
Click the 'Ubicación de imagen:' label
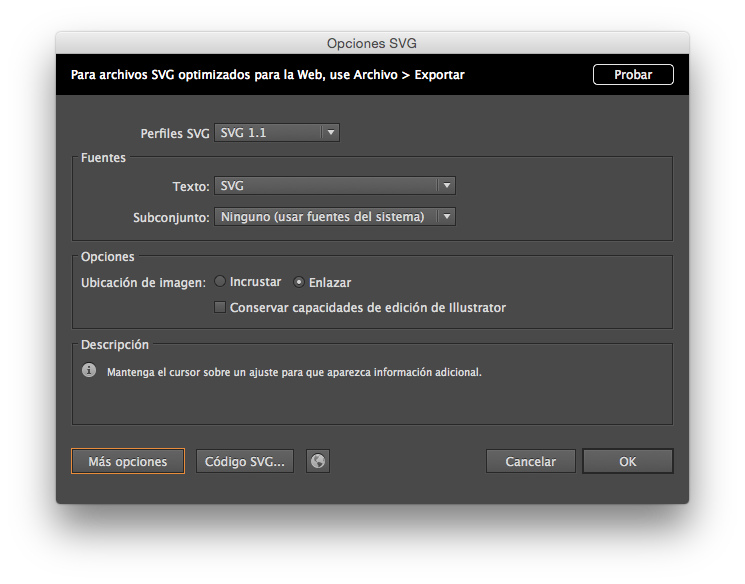click(143, 283)
